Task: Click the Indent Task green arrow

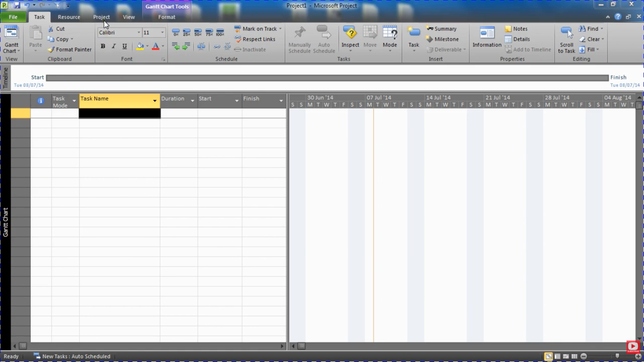Action: [x=186, y=46]
